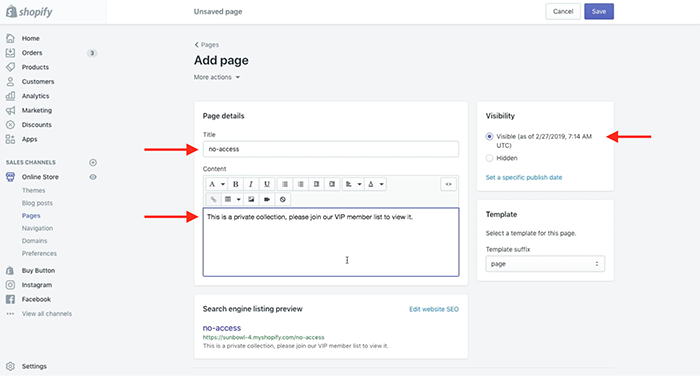Click inside the Content text area
This screenshot has width=700, height=376.
coord(331,242)
